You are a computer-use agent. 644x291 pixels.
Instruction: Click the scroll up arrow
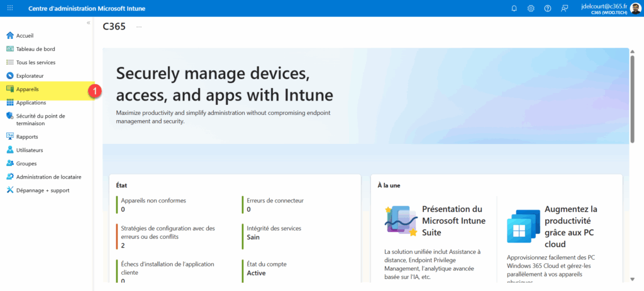(x=633, y=51)
